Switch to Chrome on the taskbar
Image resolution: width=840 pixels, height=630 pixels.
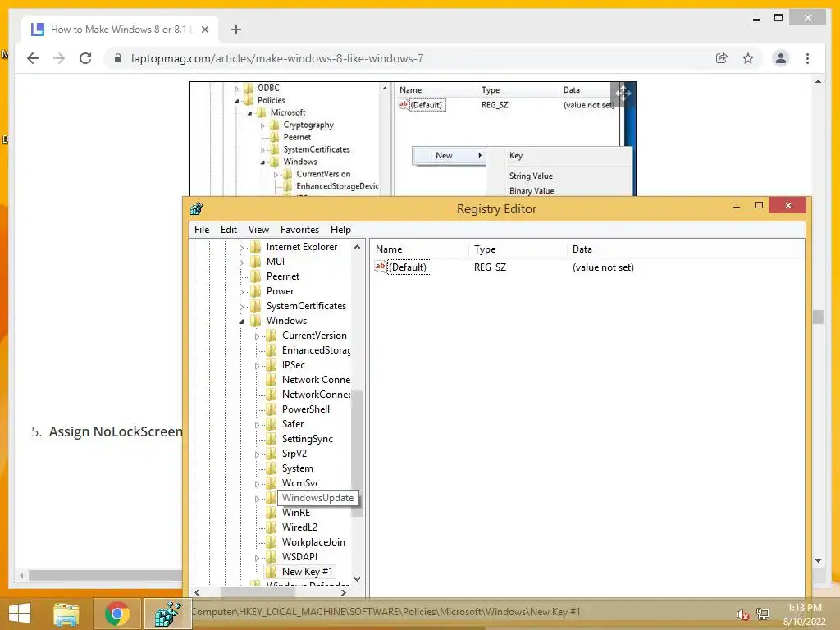(116, 614)
